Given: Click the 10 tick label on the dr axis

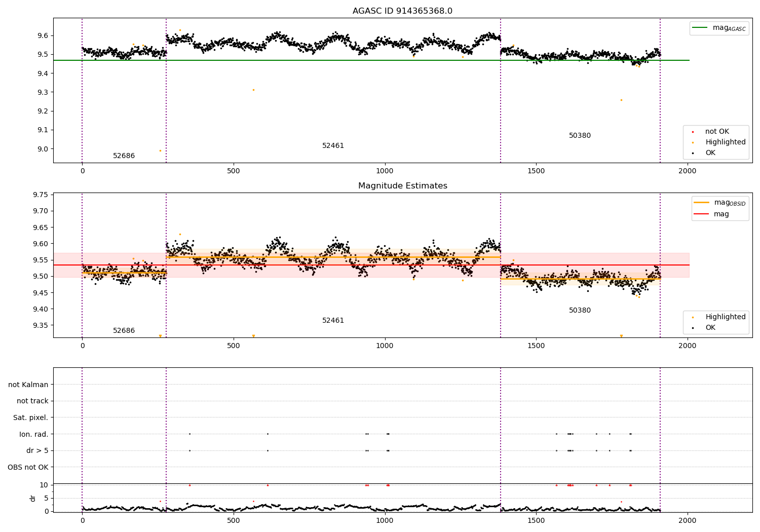Looking at the screenshot, I should [x=44, y=485].
